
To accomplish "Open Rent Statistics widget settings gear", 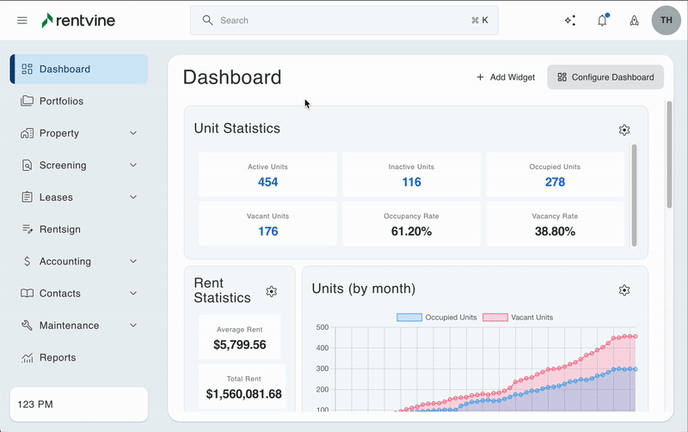I will 271,291.
